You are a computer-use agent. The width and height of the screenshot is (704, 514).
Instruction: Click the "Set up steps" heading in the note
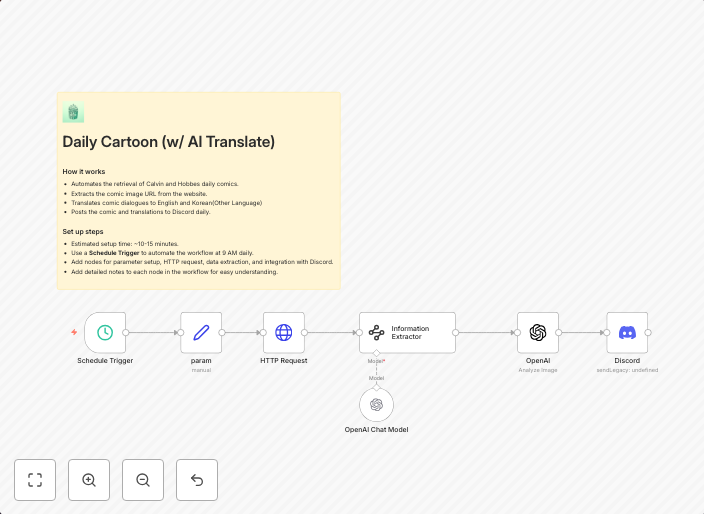[83, 231]
